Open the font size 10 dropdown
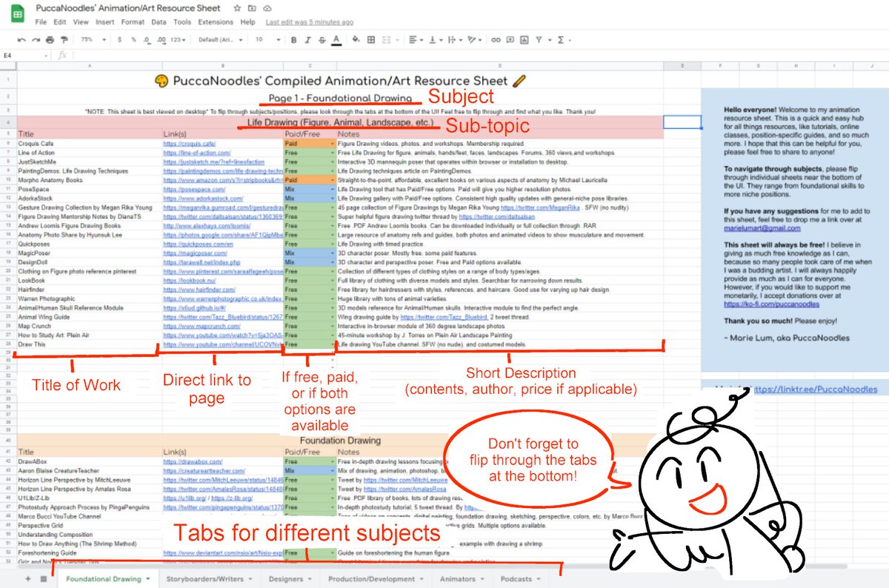The image size is (889, 588). [267, 39]
